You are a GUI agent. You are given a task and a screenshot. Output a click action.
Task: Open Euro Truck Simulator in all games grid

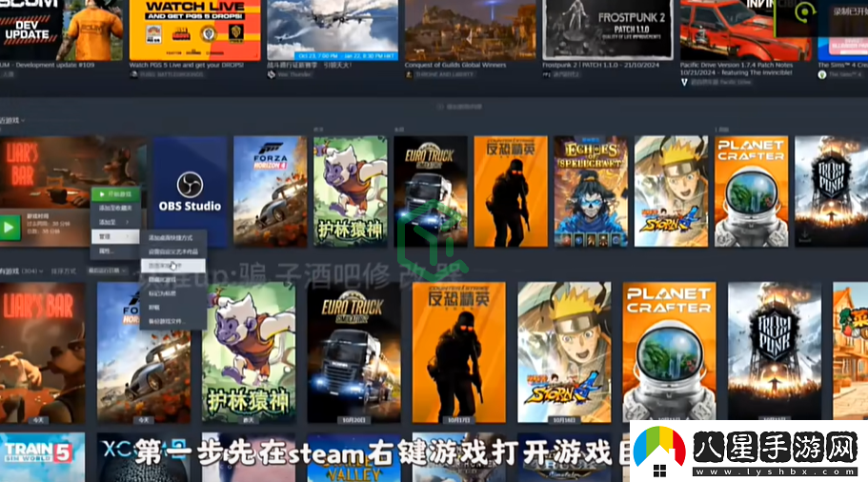coord(353,353)
